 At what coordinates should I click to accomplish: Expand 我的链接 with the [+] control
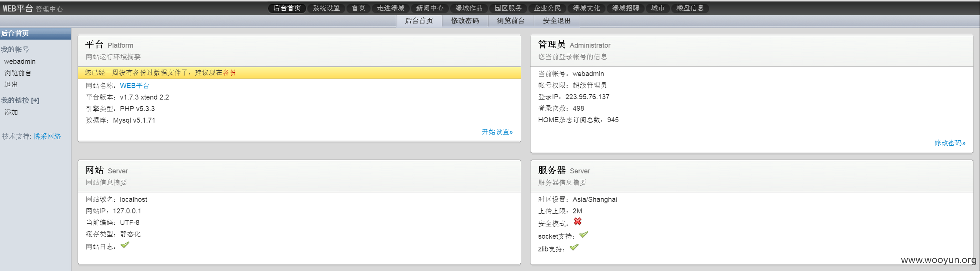(x=35, y=100)
